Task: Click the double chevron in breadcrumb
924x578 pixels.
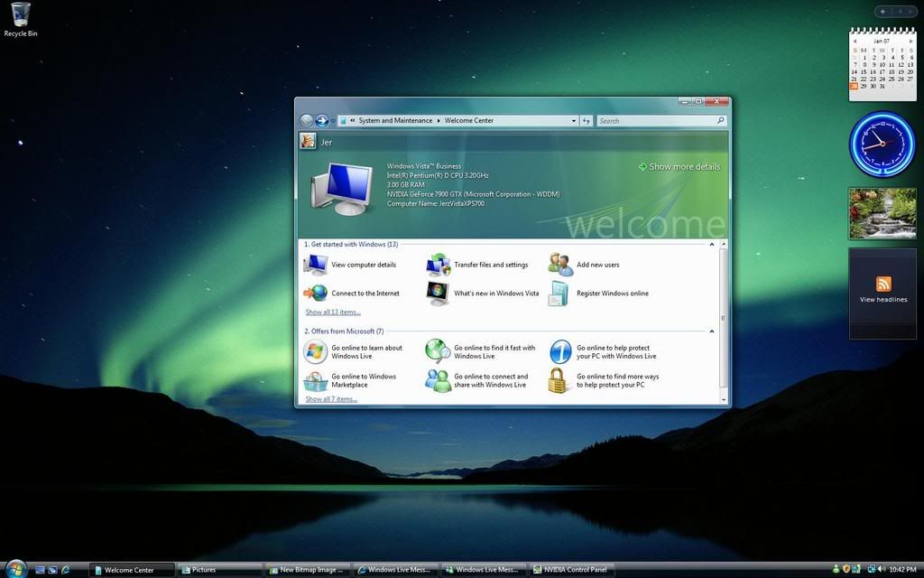Action: tap(353, 120)
